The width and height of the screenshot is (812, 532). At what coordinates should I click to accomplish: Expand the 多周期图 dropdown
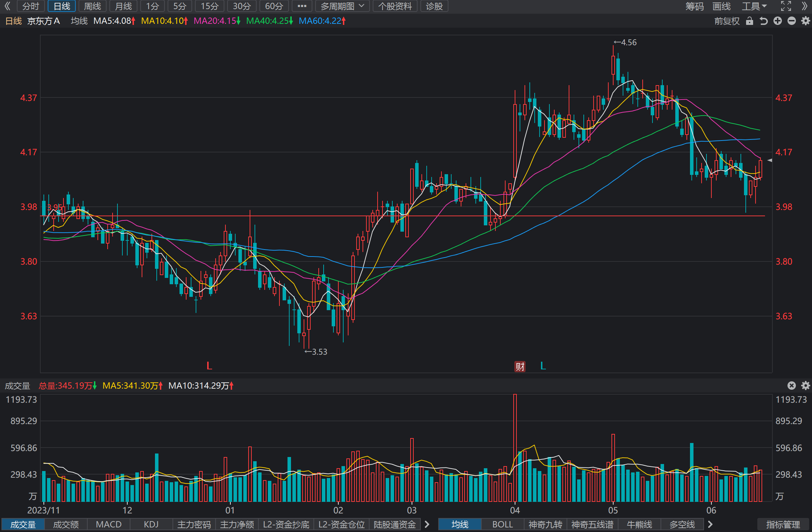coord(343,6)
